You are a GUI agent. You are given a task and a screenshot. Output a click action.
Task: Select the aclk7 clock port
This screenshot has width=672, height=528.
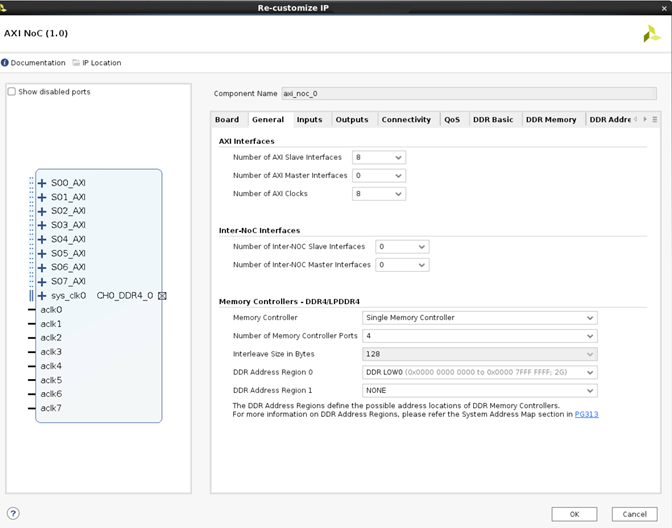tap(51, 408)
